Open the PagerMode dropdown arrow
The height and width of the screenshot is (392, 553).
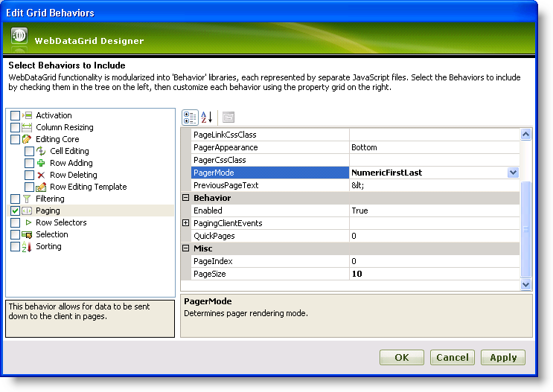coord(513,173)
